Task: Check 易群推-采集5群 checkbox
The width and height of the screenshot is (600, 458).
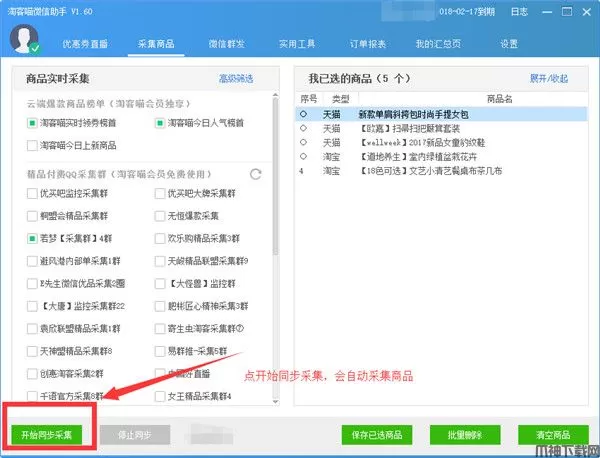Action: [160, 351]
